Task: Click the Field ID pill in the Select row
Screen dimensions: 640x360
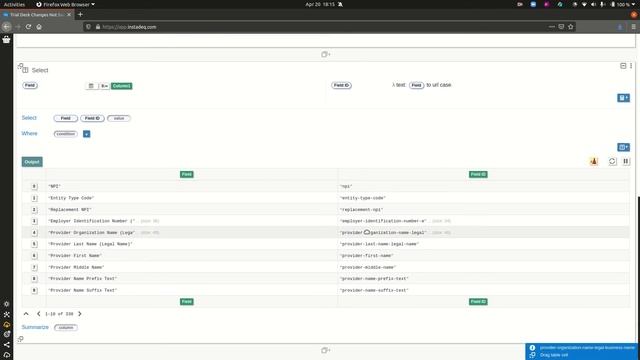Action: (92, 118)
